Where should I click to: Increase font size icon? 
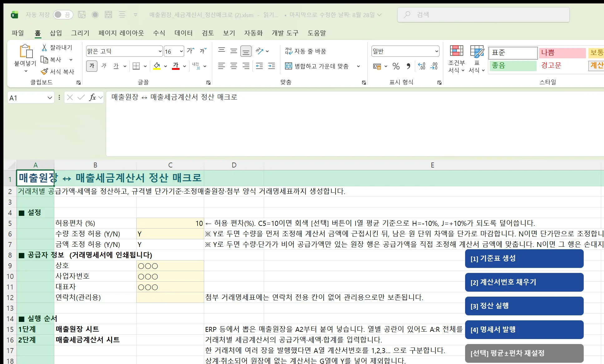click(191, 51)
